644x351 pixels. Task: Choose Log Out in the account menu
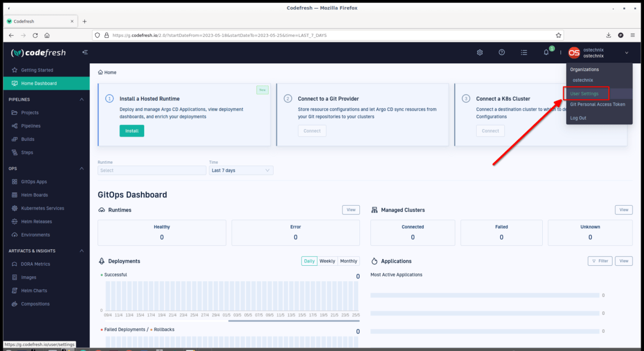coord(578,118)
